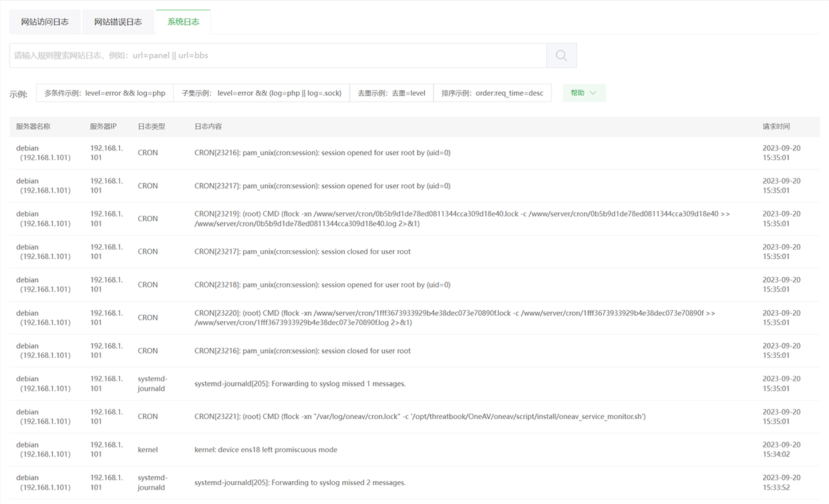Choose the 子集示例 example rule
Viewport: 829px width, 504px height.
[261, 93]
